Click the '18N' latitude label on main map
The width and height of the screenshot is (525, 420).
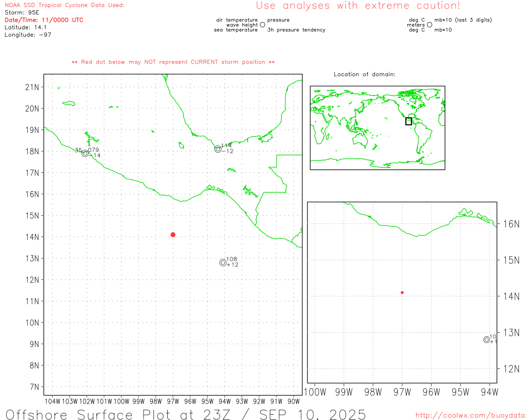pyautogui.click(x=32, y=151)
